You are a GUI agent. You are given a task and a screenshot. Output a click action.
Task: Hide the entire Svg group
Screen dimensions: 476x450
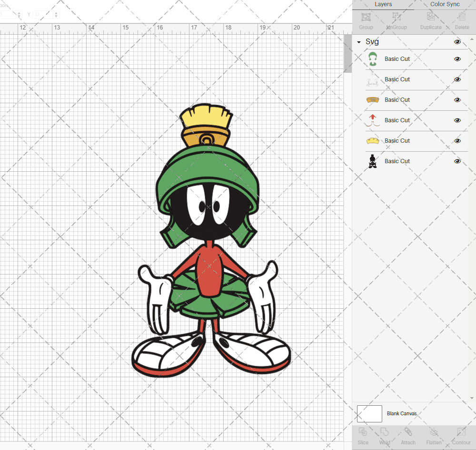coord(457,42)
